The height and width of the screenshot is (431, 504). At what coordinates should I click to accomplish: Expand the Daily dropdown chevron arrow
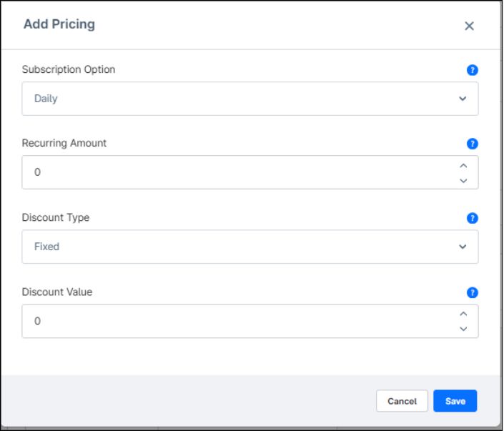click(463, 99)
